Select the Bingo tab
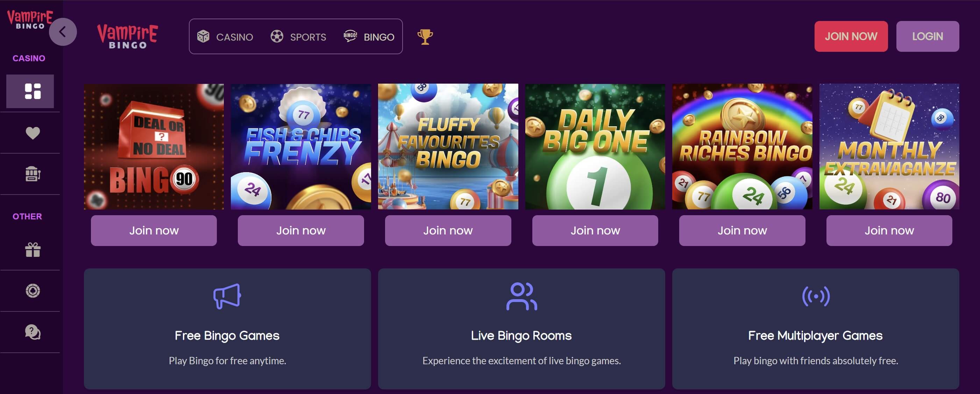The height and width of the screenshot is (394, 980). click(369, 37)
